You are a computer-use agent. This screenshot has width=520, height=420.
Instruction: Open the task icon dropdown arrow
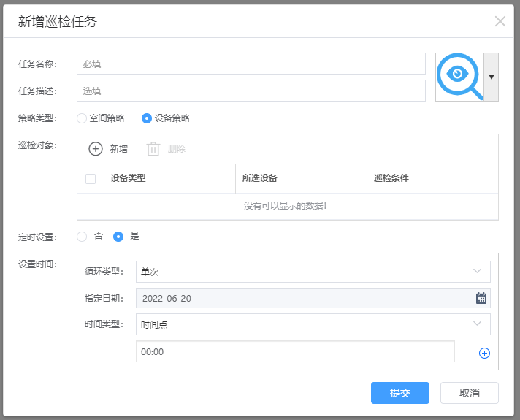(x=491, y=77)
